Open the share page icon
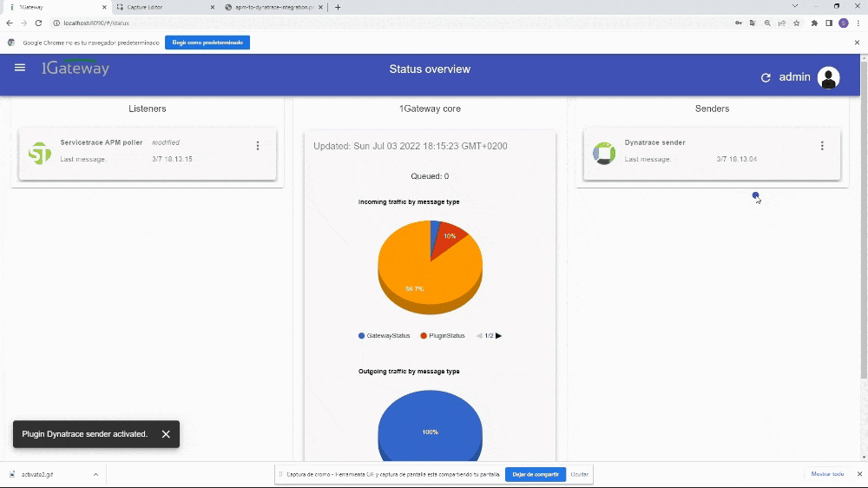 pyautogui.click(x=782, y=23)
